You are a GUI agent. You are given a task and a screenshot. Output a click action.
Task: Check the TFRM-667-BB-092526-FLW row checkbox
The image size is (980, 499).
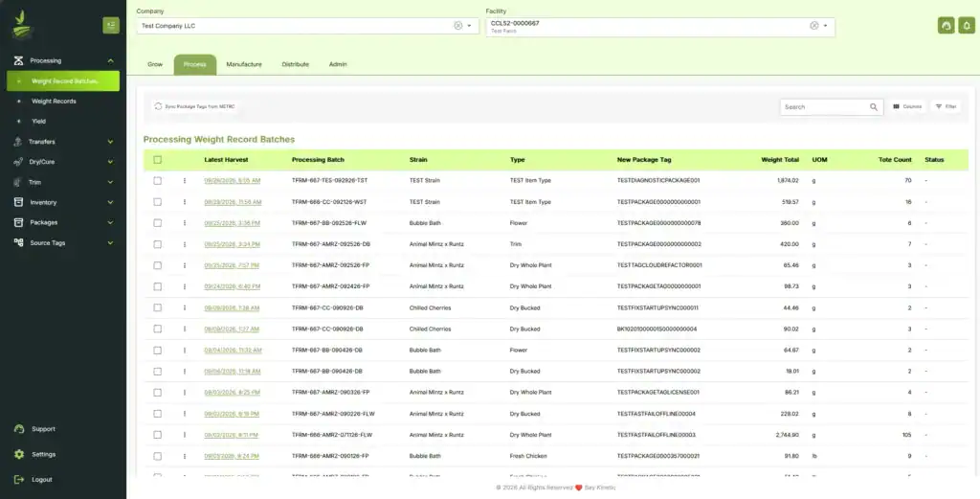click(158, 223)
